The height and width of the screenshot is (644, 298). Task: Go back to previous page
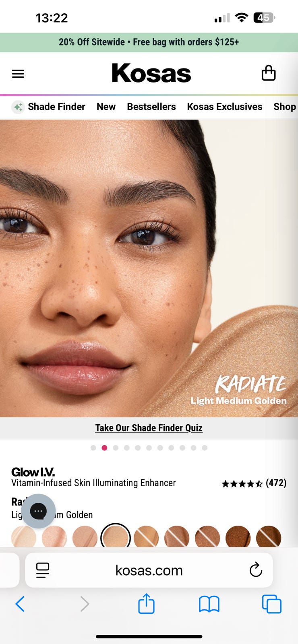pyautogui.click(x=20, y=604)
